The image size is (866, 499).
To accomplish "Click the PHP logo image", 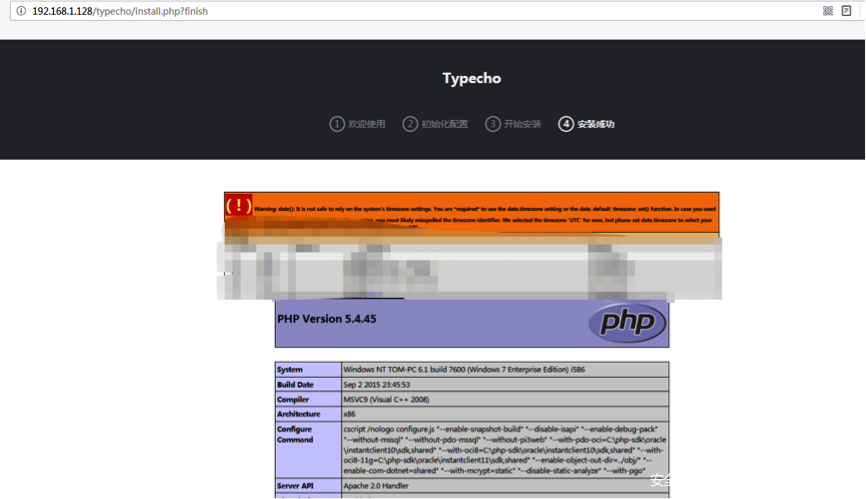I will pyautogui.click(x=627, y=323).
